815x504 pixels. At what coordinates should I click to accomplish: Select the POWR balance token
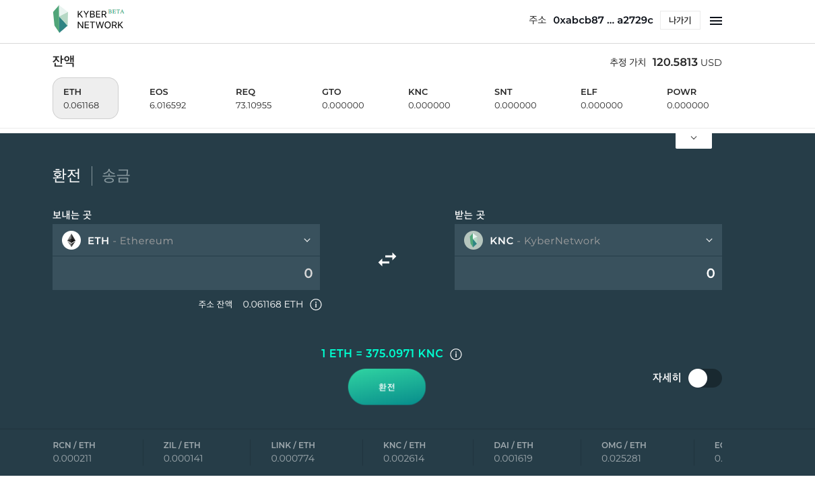tap(688, 98)
